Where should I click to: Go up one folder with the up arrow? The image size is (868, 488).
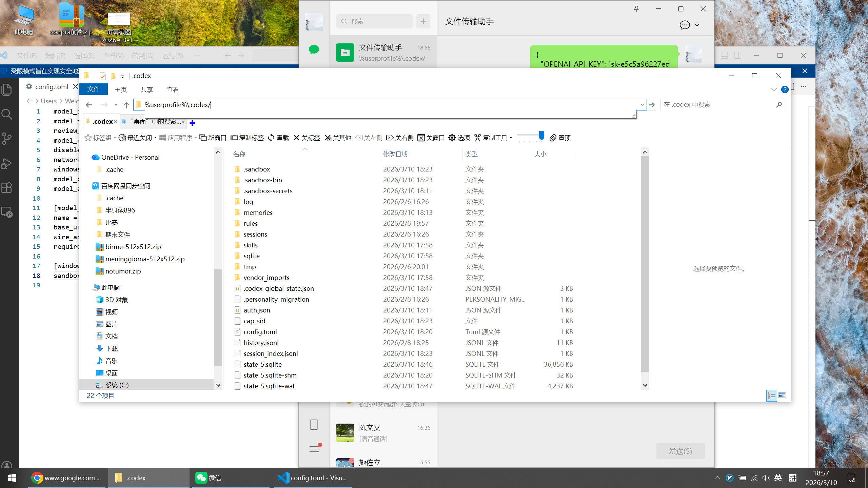[x=126, y=105]
